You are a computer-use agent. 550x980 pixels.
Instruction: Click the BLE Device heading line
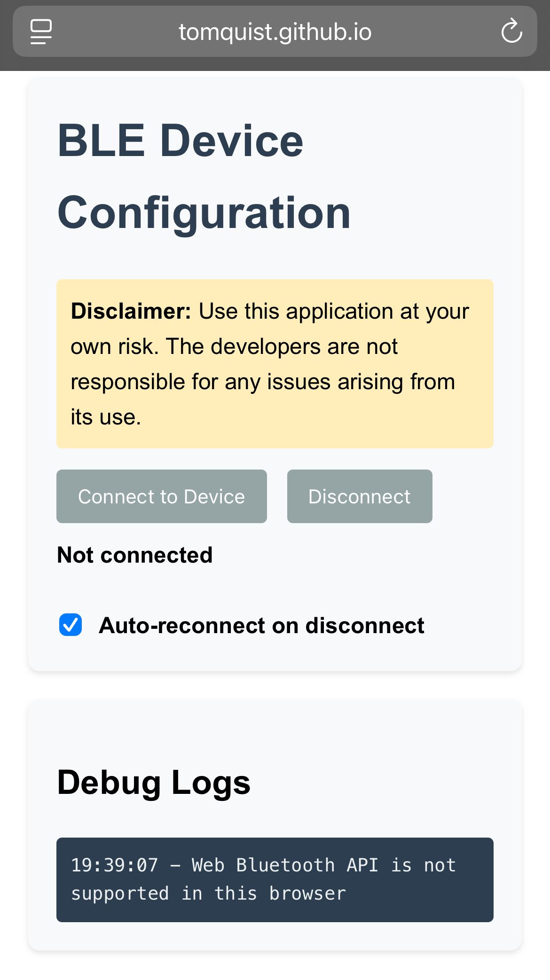coord(181,141)
